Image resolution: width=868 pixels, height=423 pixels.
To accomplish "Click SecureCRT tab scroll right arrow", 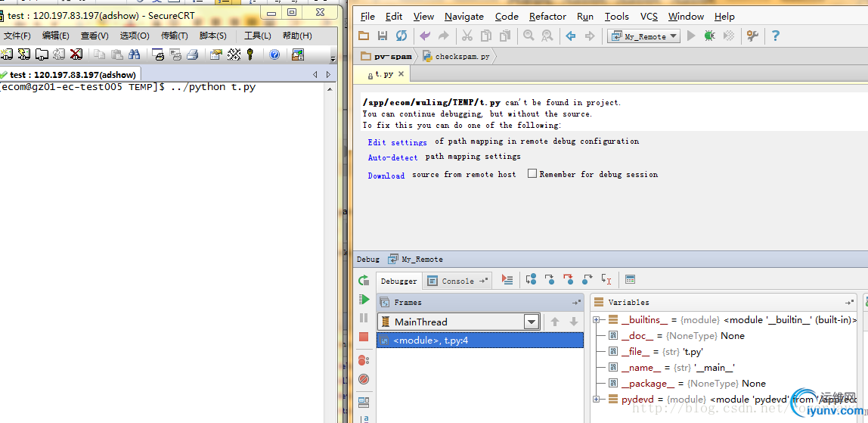I will 328,74.
